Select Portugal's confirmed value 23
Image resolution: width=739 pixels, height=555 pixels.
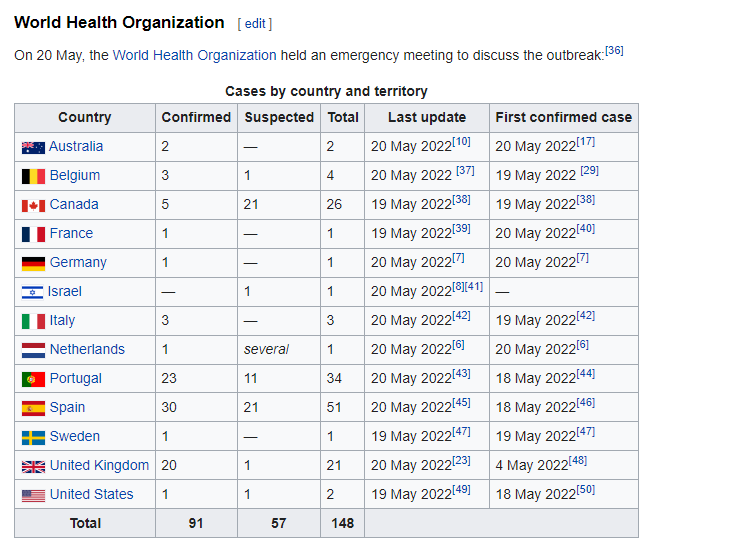pyautogui.click(x=169, y=378)
